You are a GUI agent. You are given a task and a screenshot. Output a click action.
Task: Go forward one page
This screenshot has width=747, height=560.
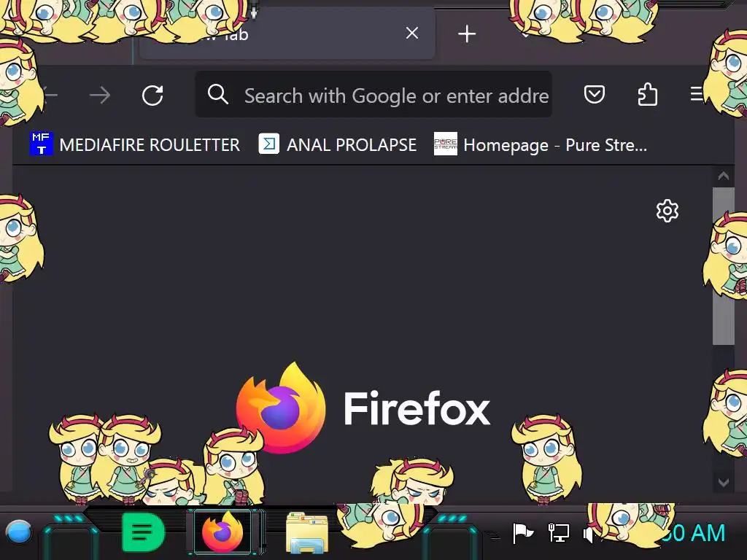tap(99, 96)
